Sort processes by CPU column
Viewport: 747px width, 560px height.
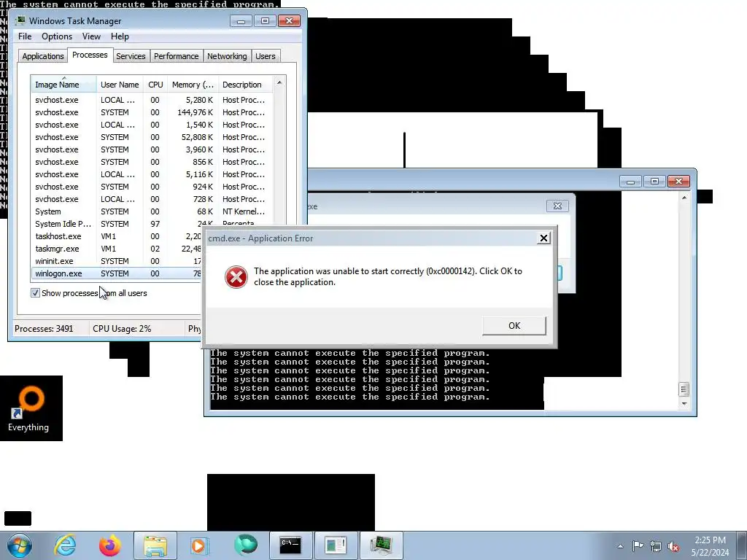[x=155, y=85]
